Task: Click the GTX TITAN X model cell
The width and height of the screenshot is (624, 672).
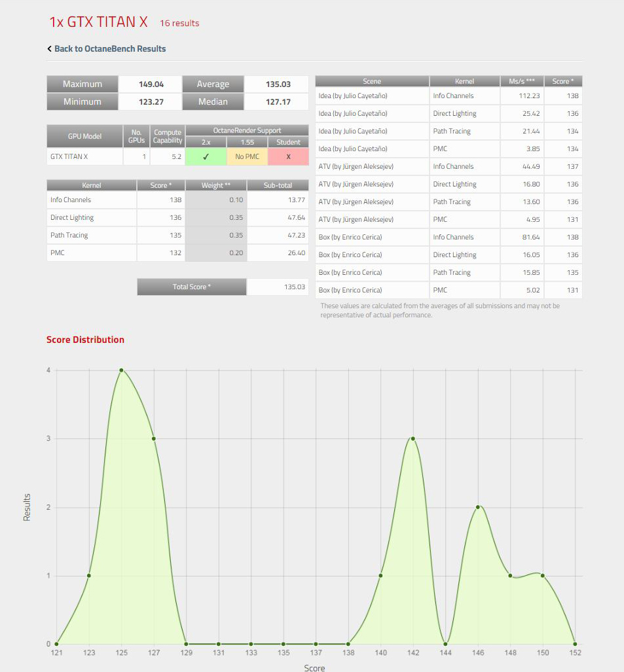Action: coord(84,157)
